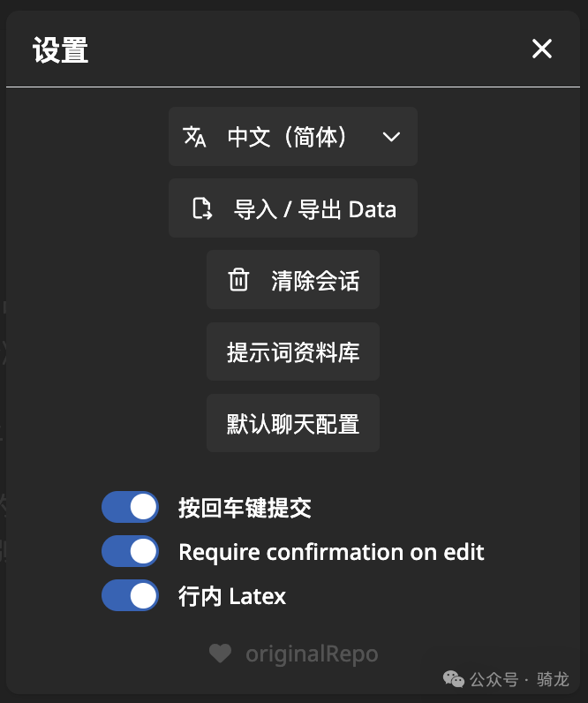Image resolution: width=588 pixels, height=703 pixels.
Task: Click the 行内 Latex label text
Action: coord(232,596)
